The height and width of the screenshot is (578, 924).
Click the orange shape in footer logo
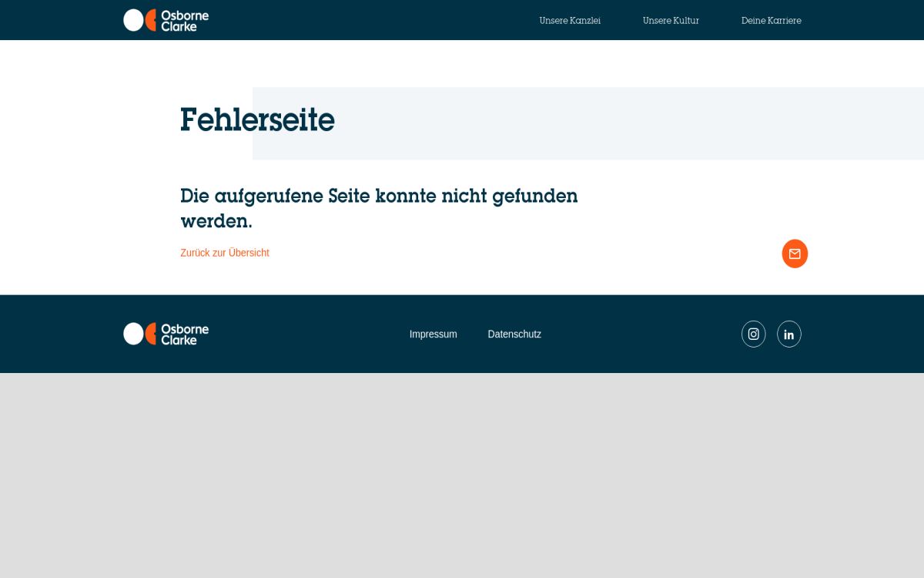[152, 334]
